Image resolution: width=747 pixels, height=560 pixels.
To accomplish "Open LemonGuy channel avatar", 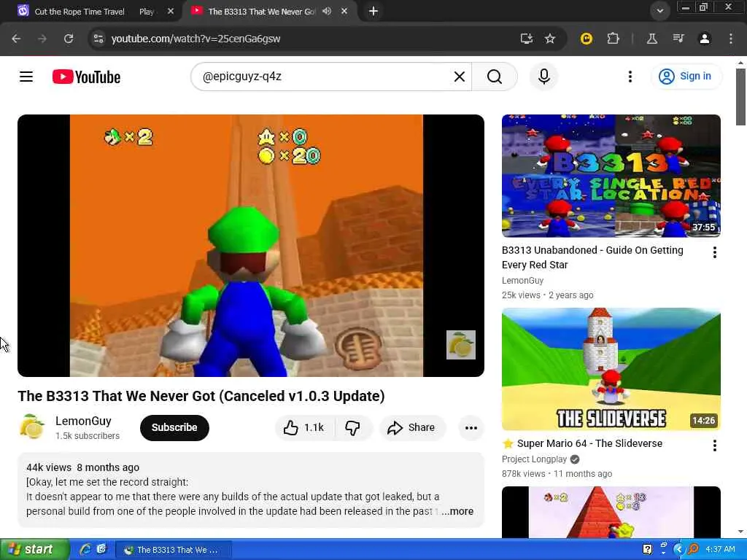I will (31, 427).
